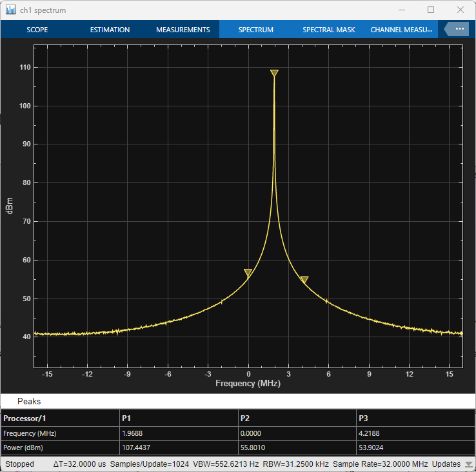Click the P1 peak marker triangle at 1.97 MHz
The height and width of the screenshot is (472, 476).
[274, 74]
